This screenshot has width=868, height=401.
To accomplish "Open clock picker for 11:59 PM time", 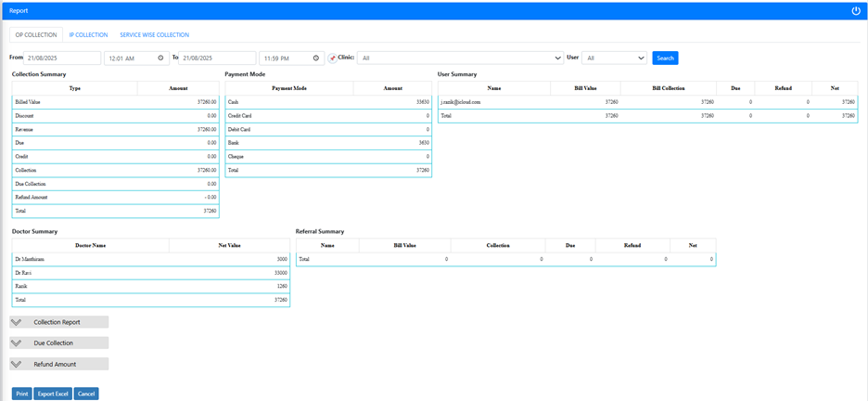I will tap(316, 58).
